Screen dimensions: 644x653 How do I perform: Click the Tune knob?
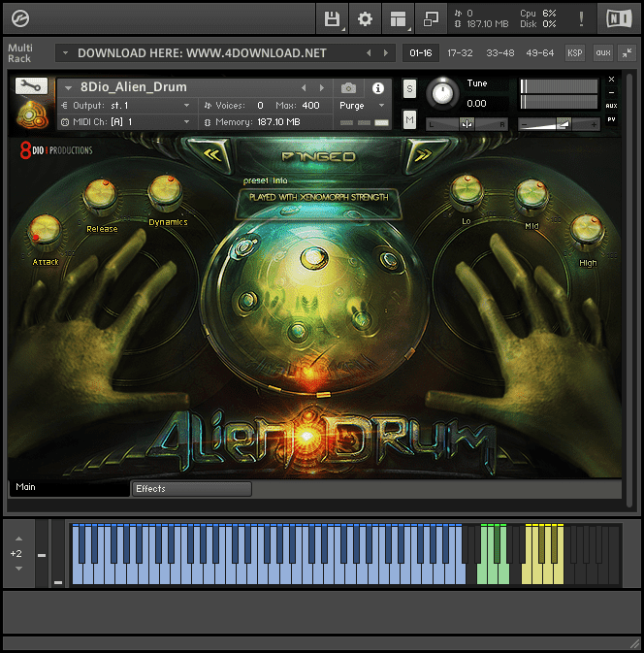click(442, 94)
